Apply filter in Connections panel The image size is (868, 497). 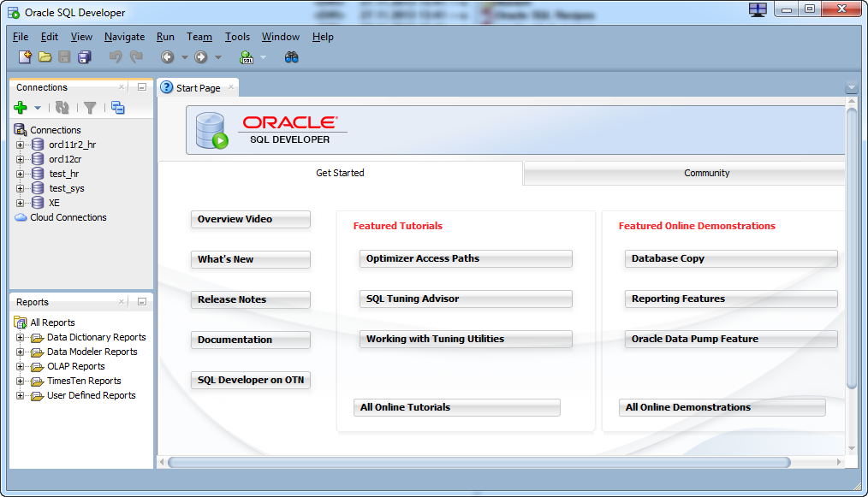[90, 108]
